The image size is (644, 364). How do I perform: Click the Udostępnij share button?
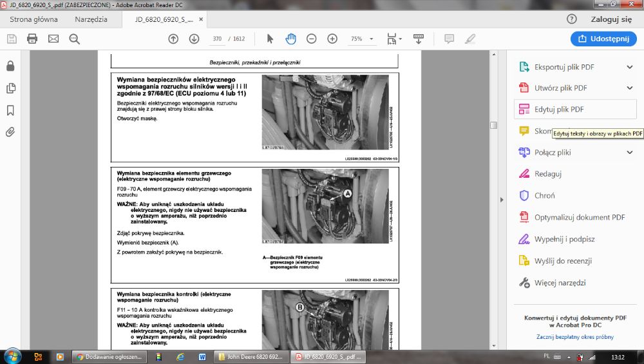coord(603,39)
